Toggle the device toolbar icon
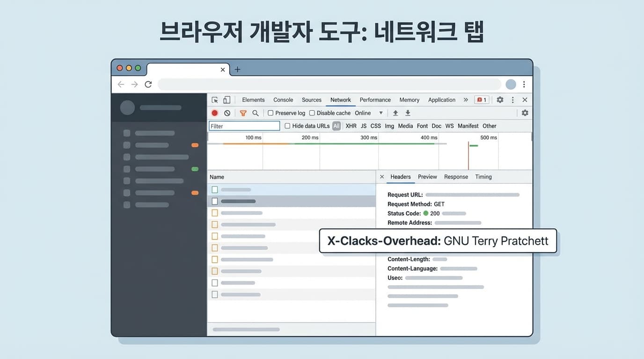Screen dimensions: 644x359 (x=227, y=100)
